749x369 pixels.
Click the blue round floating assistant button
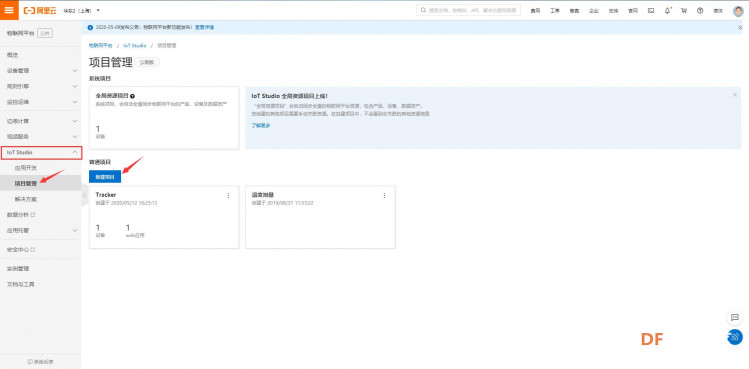pyautogui.click(x=736, y=337)
